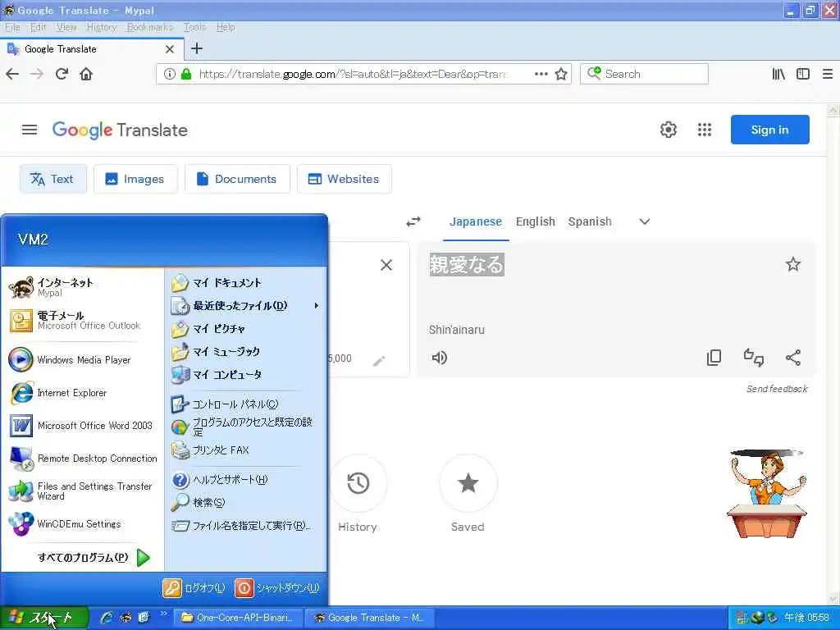Listen to the Japanese translation

440,358
